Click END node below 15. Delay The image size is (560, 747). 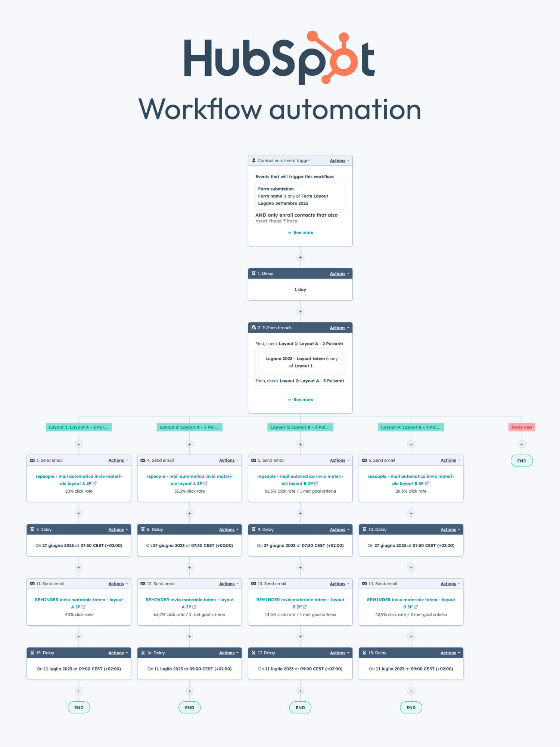click(79, 707)
